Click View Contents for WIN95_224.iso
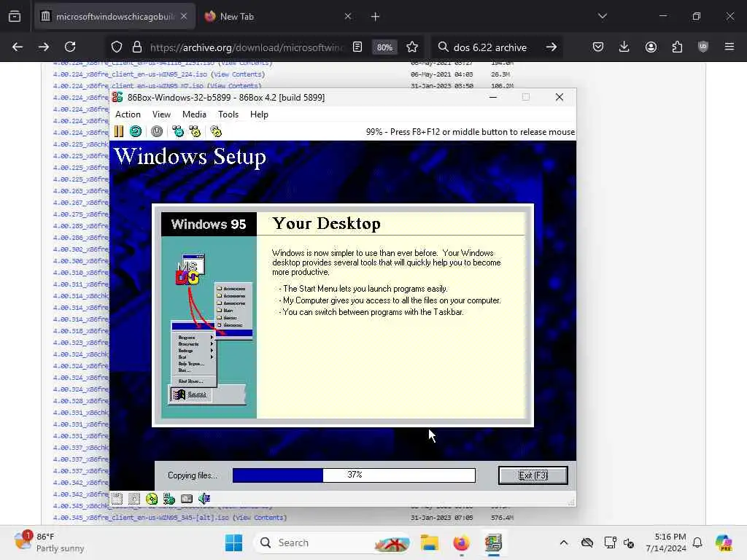This screenshot has height=560, width=747. point(238,74)
